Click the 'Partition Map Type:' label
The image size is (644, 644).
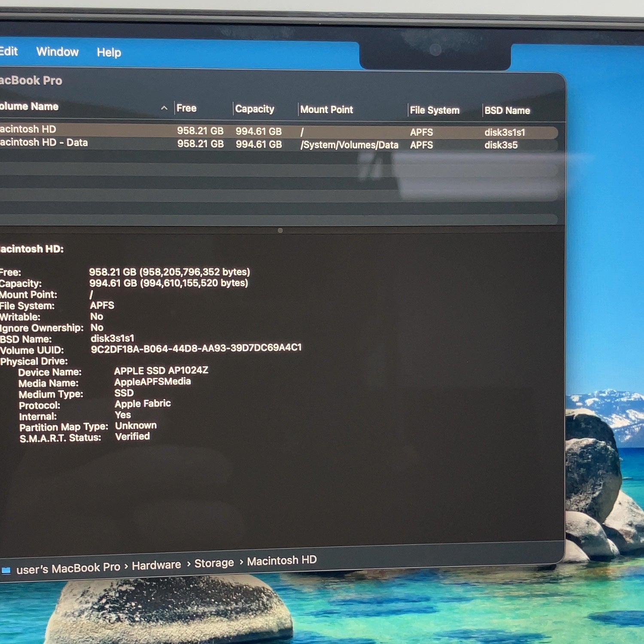(64, 427)
